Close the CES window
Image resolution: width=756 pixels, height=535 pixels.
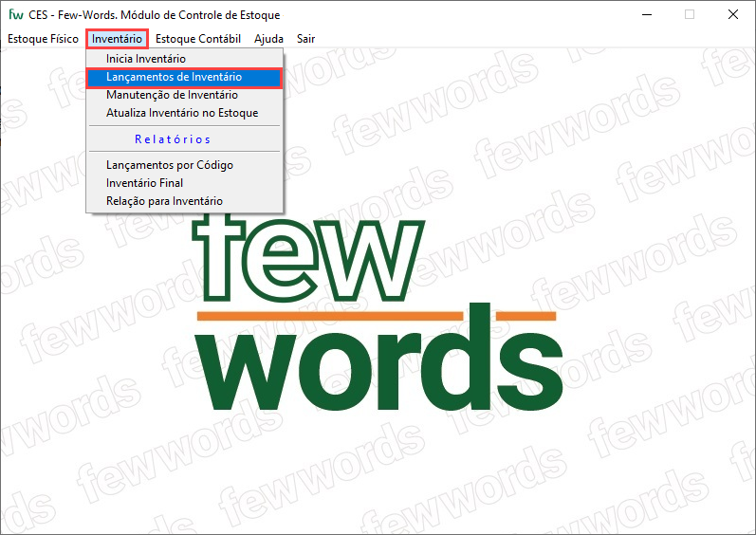tap(733, 14)
